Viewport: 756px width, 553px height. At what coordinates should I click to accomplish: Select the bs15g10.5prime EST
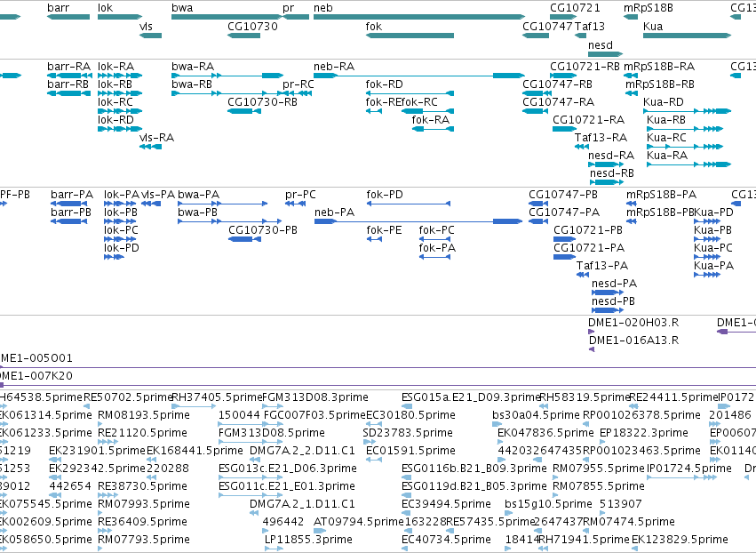coord(509,513)
